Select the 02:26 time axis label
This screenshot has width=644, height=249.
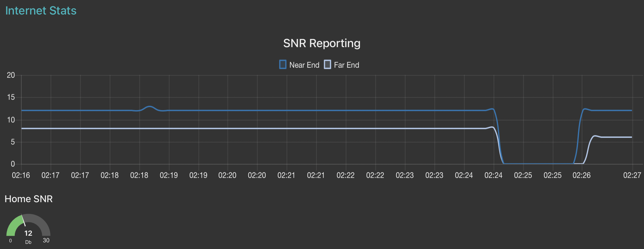[582, 175]
